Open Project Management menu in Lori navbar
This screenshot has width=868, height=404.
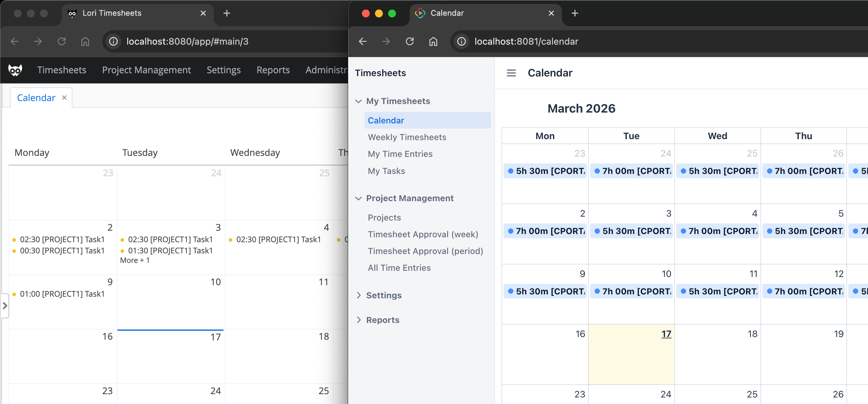[146, 70]
